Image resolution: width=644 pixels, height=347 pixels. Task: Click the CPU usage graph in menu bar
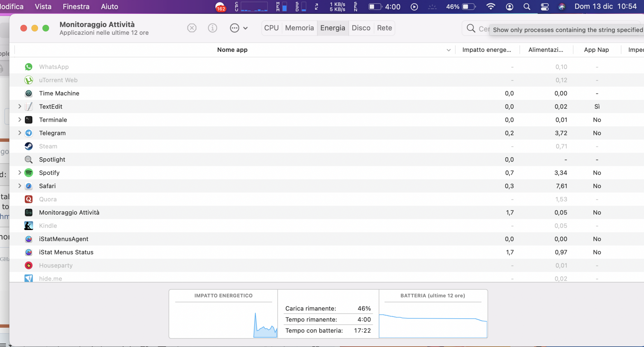coord(254,6)
